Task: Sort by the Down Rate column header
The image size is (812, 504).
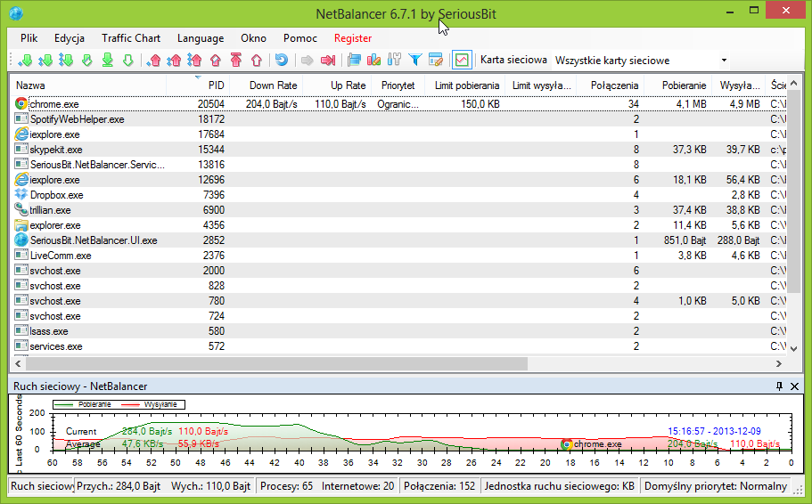Action: (x=267, y=85)
